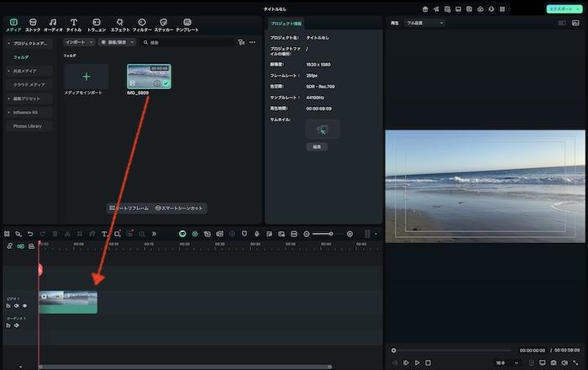Click the snapshot camera icon under preview
Image resolution: width=588 pixels, height=370 pixels.
click(x=554, y=362)
